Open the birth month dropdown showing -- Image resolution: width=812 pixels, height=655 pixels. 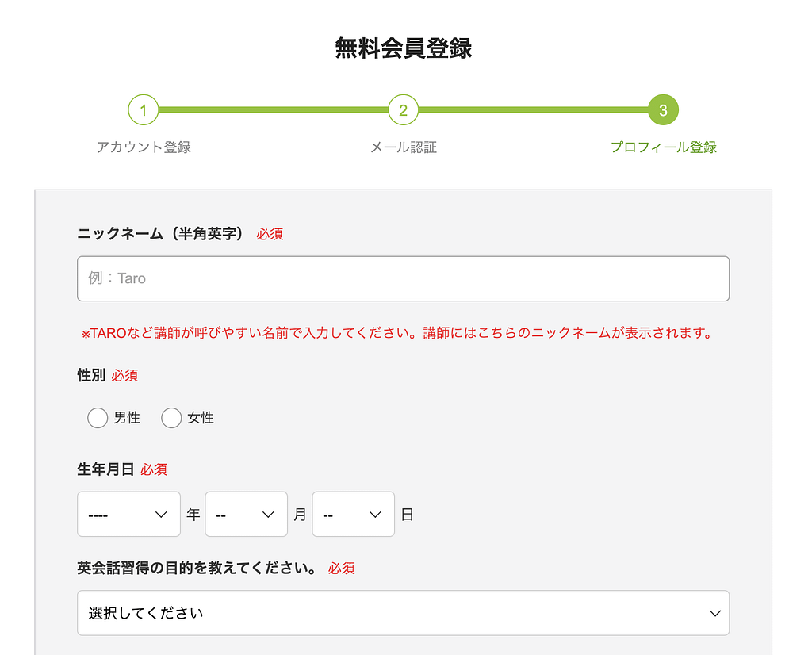click(x=246, y=514)
